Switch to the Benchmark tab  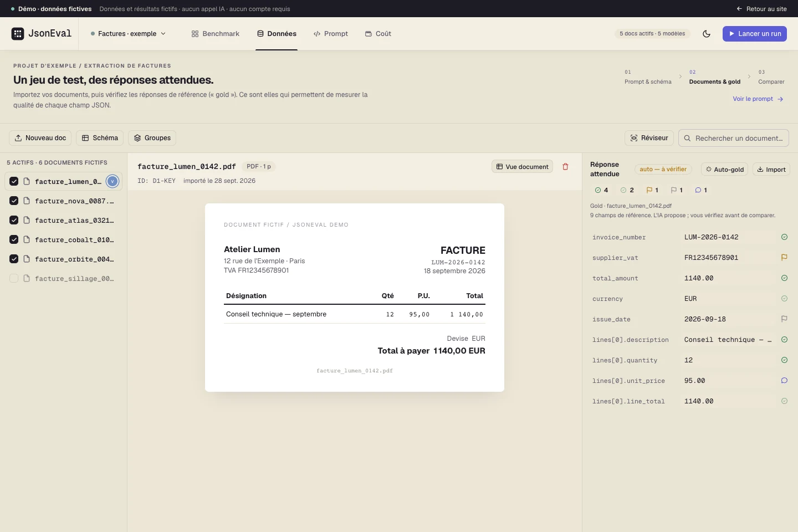pyautogui.click(x=215, y=34)
